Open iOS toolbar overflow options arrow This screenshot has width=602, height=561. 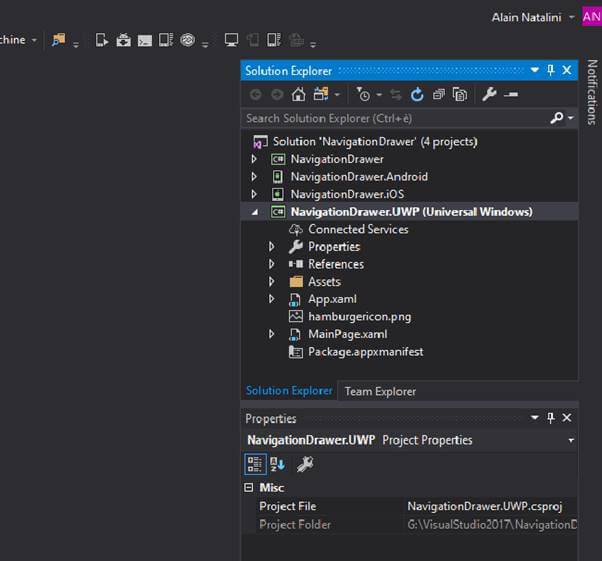313,45
